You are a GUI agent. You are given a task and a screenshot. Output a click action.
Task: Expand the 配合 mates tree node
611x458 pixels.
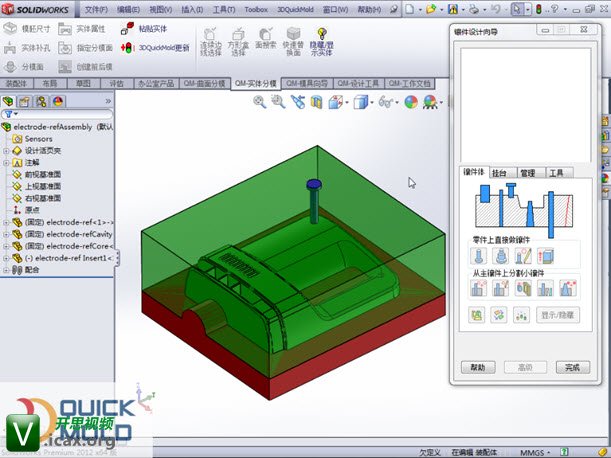click(6, 270)
